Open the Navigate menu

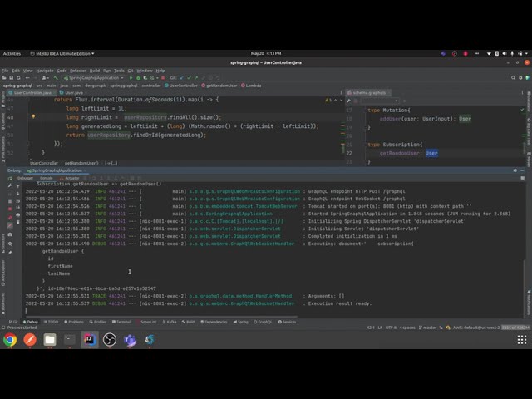(45, 71)
